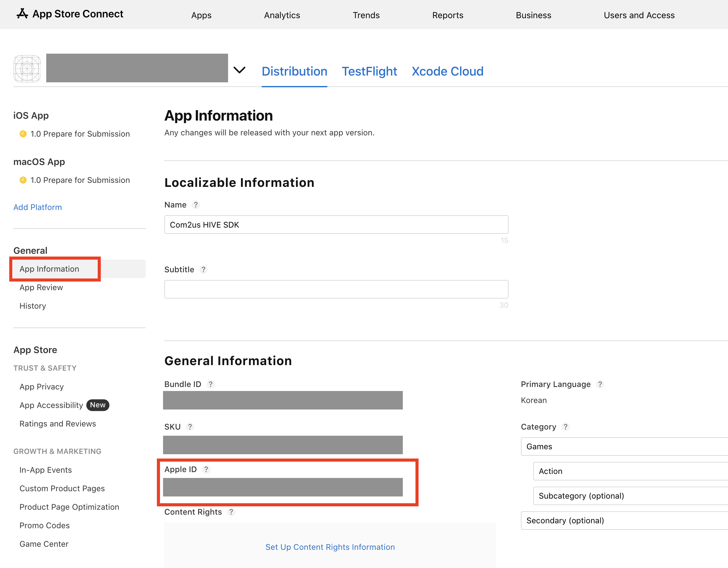728x568 pixels.
Task: Click the help icon next to Name
Action: click(196, 205)
